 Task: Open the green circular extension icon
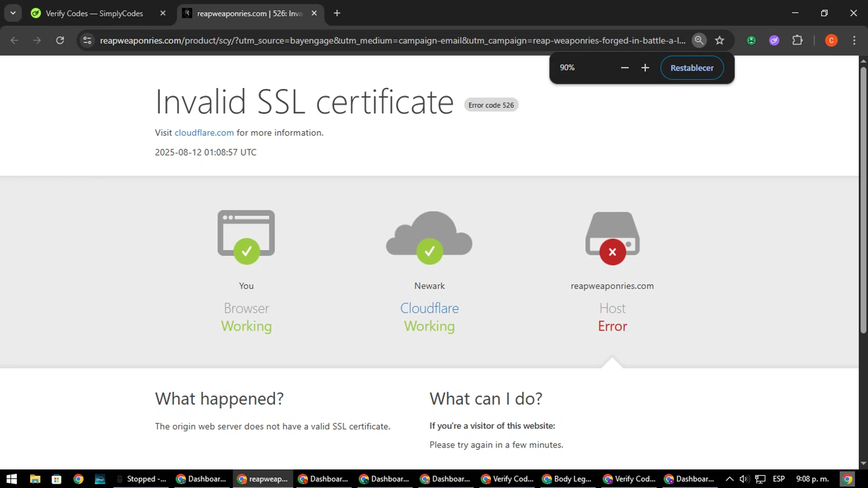[751, 41]
